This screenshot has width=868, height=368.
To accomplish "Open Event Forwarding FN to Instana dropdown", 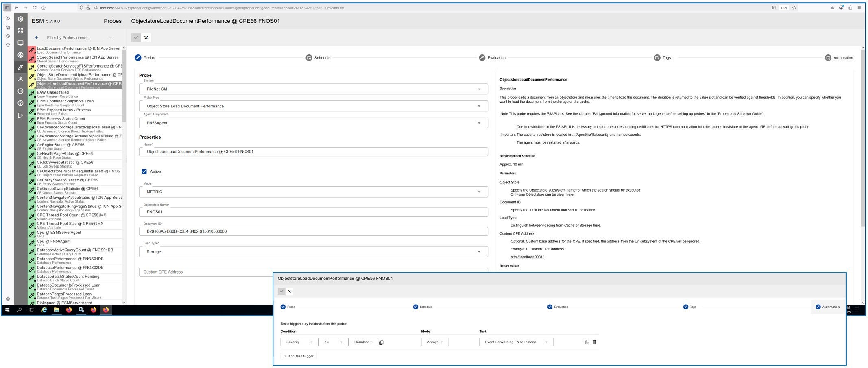I will click(516, 342).
